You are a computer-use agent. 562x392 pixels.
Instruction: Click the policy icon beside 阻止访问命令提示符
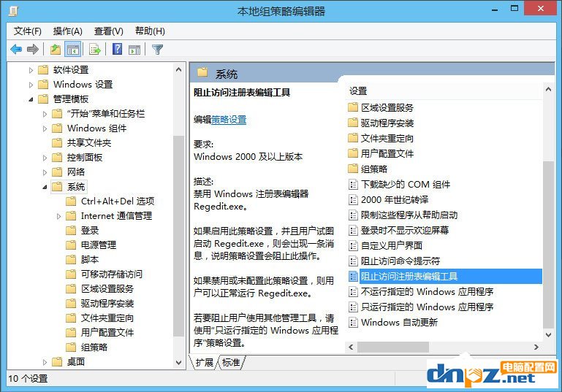(353, 261)
